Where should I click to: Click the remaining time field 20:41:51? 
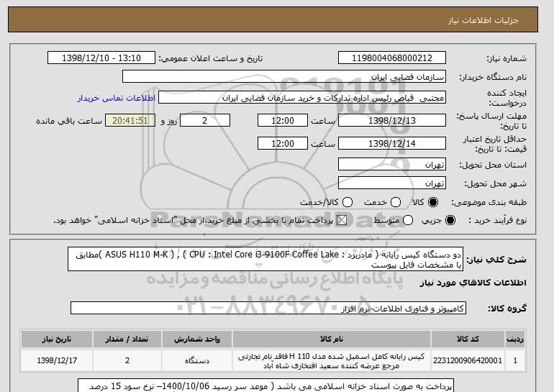tap(130, 120)
